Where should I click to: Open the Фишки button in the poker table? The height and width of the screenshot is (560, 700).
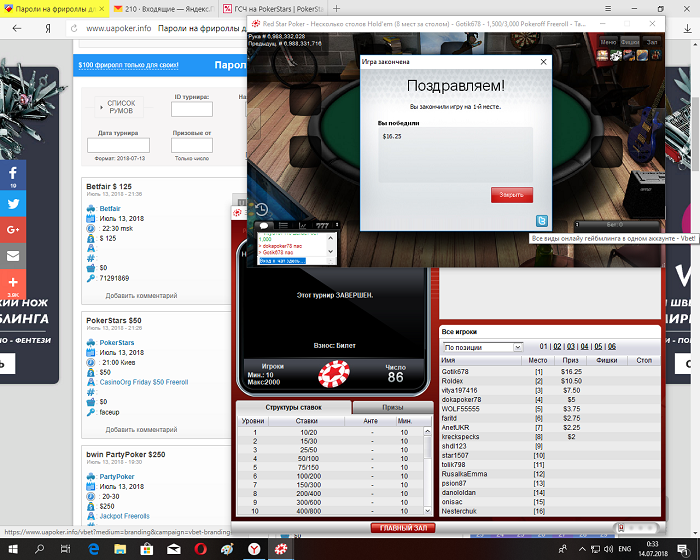point(629,42)
